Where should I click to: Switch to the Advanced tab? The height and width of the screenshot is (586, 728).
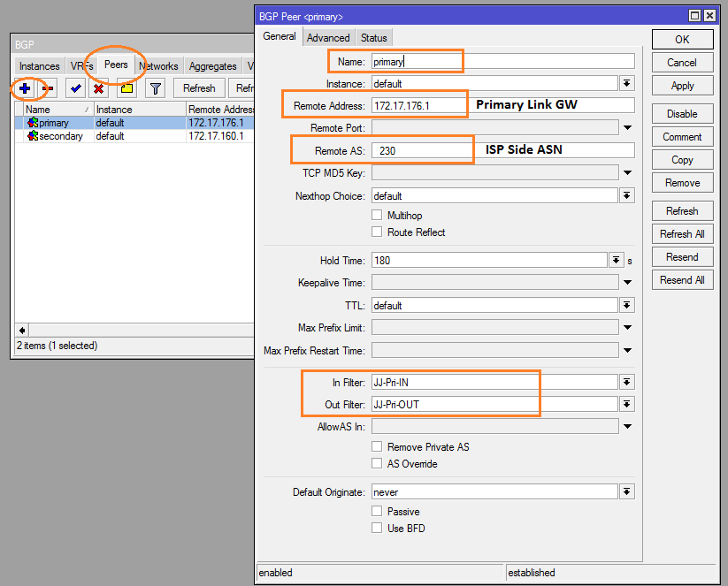328,37
